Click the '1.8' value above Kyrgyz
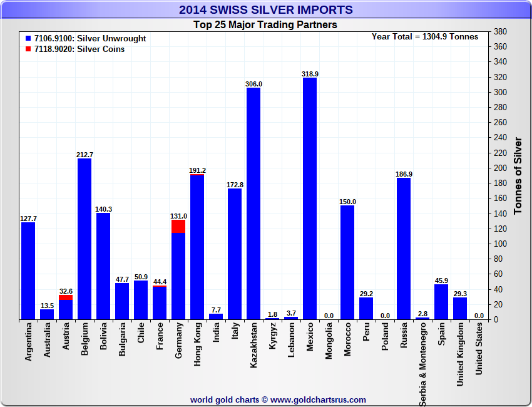Viewport: 532px width, 407px height. point(272,314)
